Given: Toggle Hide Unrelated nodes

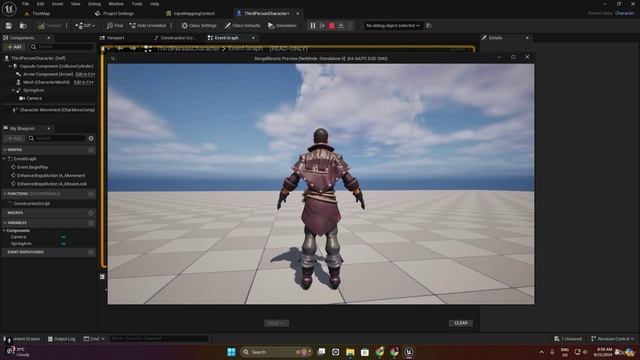Looking at the screenshot, I should [x=148, y=26].
